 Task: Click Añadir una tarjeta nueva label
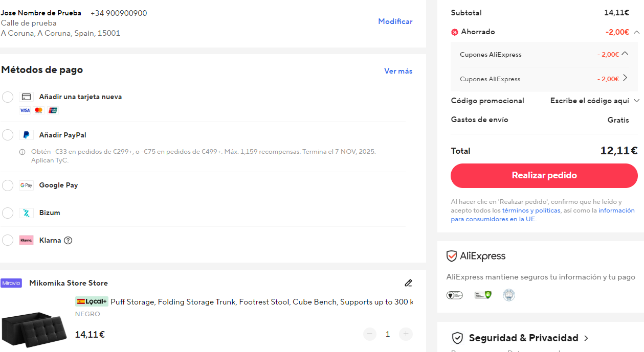(80, 97)
